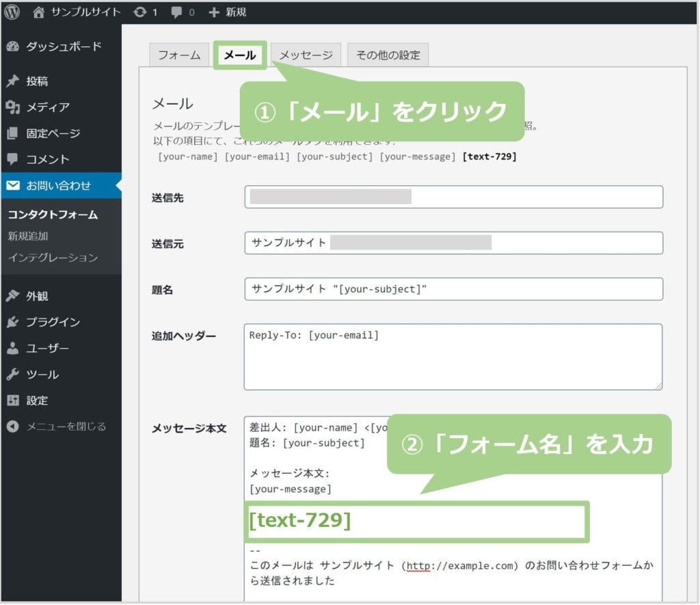The height and width of the screenshot is (605, 700).
Task: Click the メディア icon in sidebar
Action: pyautogui.click(x=13, y=107)
